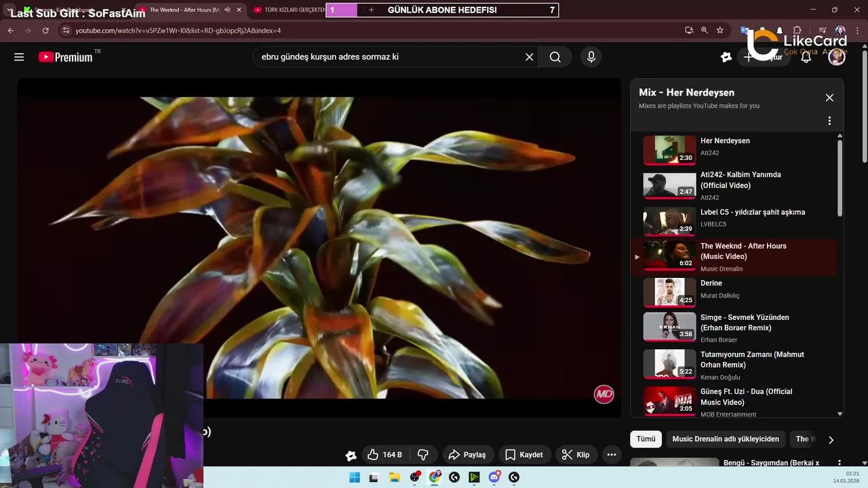
Task: Select the Tümü filter chip
Action: 646,439
